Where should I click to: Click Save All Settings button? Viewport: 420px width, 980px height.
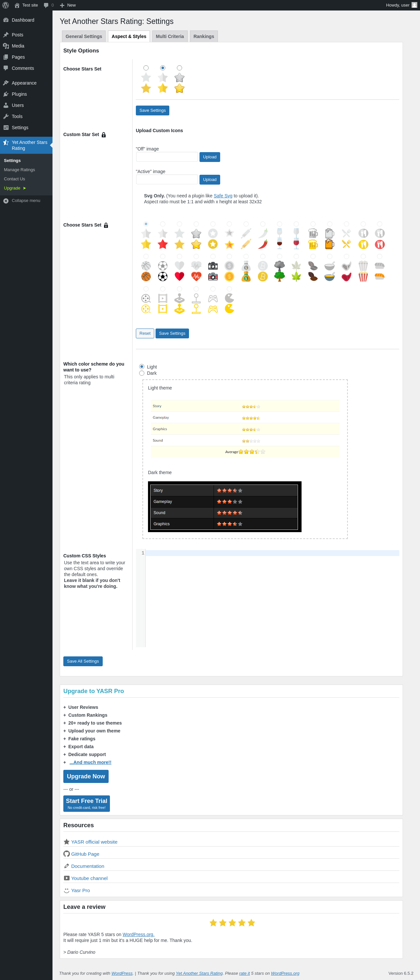(83, 661)
